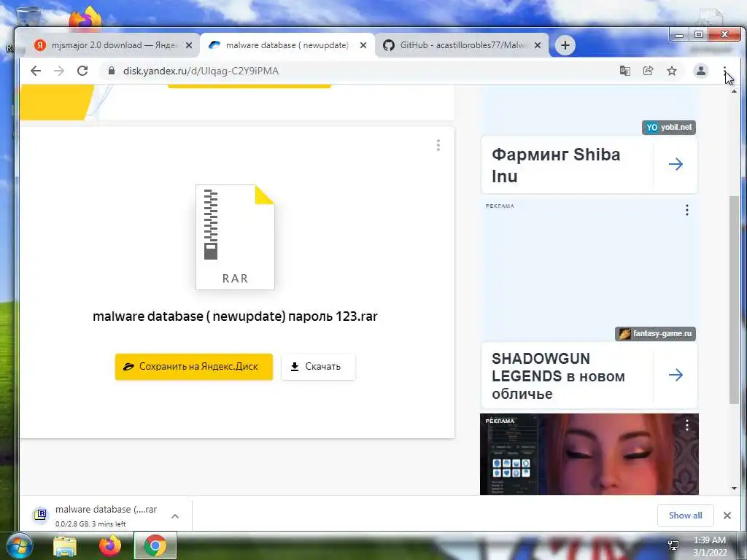Image resolution: width=747 pixels, height=560 pixels.
Task: Expand download item options chevron
Action: click(x=175, y=516)
